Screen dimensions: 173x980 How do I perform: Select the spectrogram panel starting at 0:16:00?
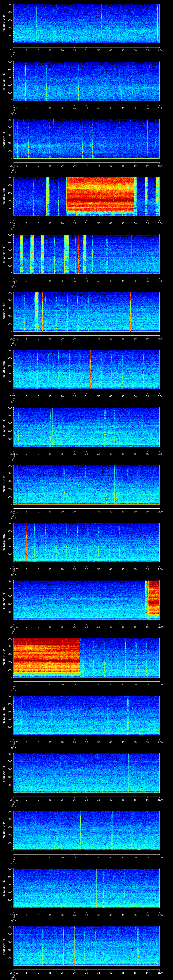point(86,888)
